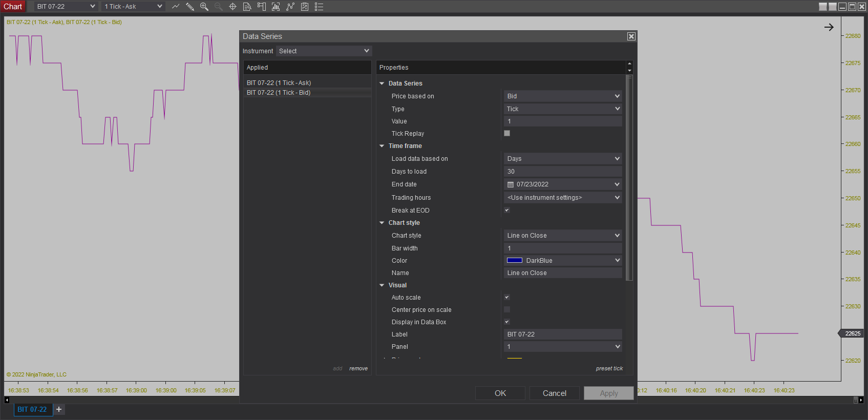Screen dimensions: 868x420
Task: Open the Price based on dropdown
Action: (x=563, y=96)
